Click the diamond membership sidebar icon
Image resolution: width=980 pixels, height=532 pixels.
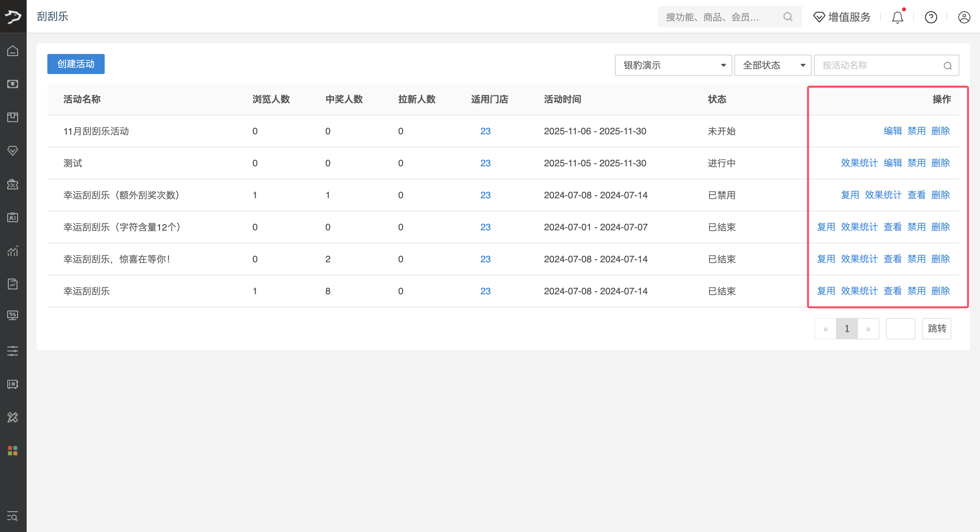[13, 151]
